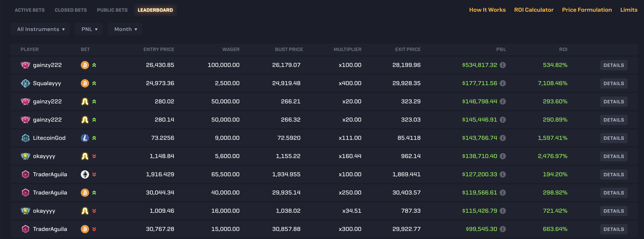This screenshot has width=644, height=239.
Task: Open the All Instruments dropdown
Action: pyautogui.click(x=40, y=29)
